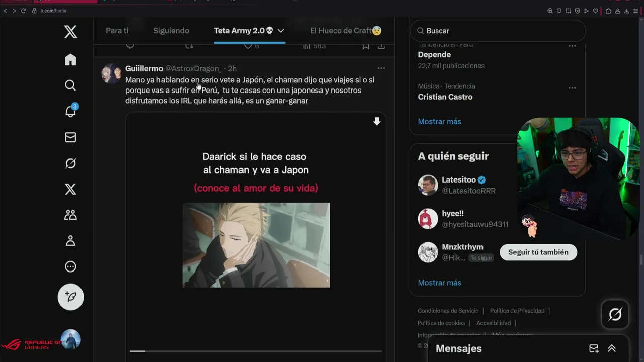Image resolution: width=644 pixels, height=362 pixels.
Task: Open Grok from the sidebar
Action: [70, 163]
